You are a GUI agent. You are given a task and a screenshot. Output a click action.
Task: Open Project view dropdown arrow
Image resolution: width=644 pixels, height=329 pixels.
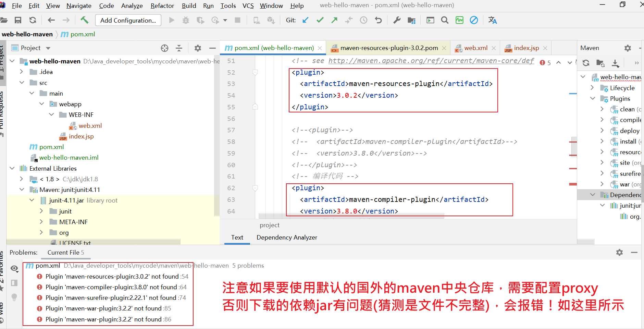[48, 48]
